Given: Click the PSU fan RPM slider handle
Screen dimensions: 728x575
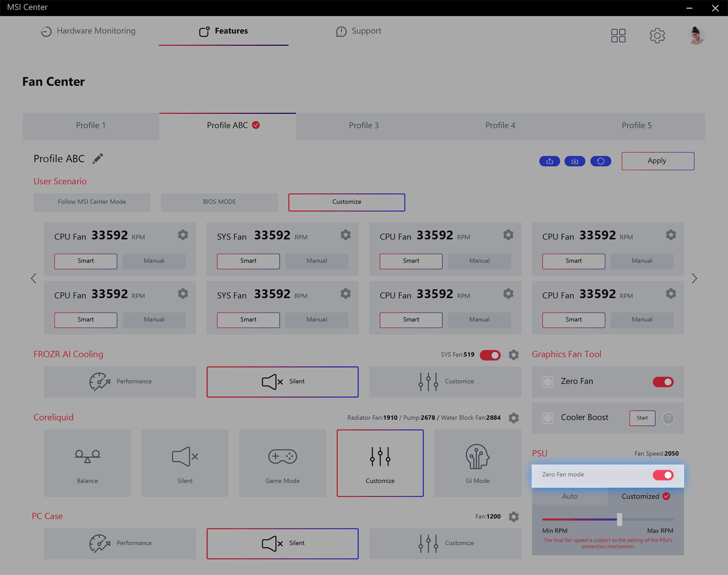Looking at the screenshot, I should (x=619, y=519).
